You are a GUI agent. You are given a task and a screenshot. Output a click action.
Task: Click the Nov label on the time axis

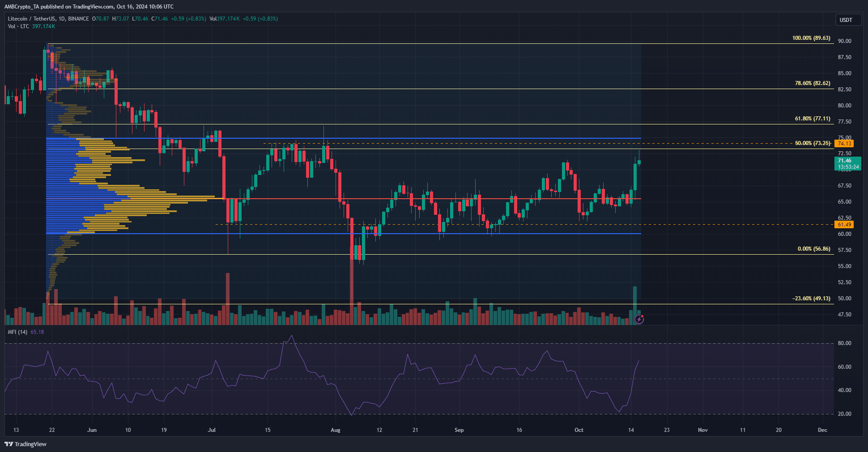click(703, 430)
